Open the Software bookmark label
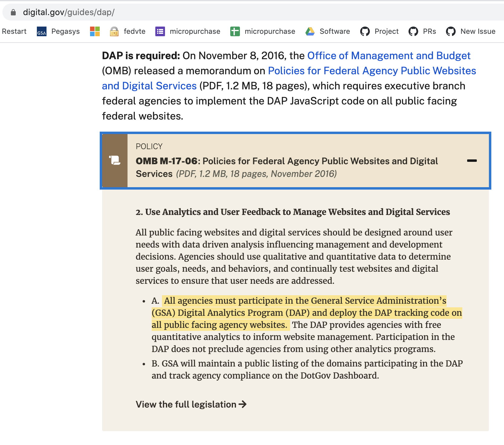504x445 pixels. point(335,31)
